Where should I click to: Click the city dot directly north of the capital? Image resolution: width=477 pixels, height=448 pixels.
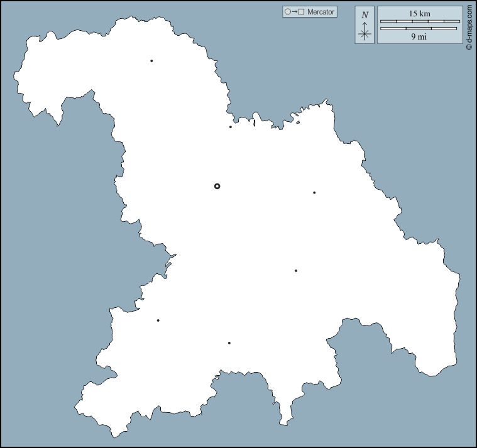click(x=231, y=127)
